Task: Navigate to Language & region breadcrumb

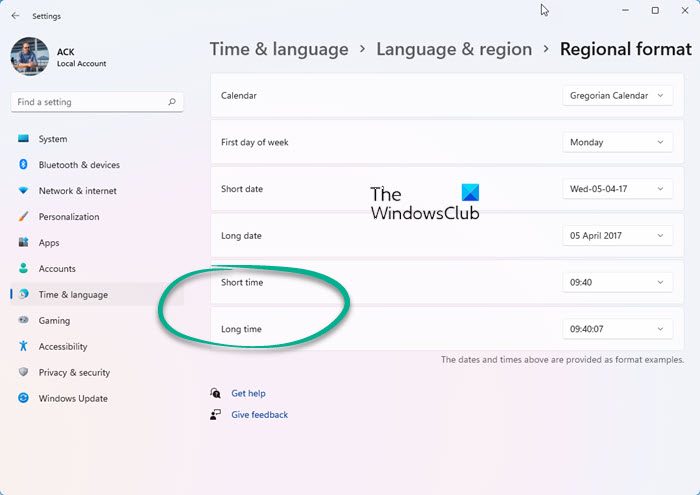Action: click(x=454, y=49)
